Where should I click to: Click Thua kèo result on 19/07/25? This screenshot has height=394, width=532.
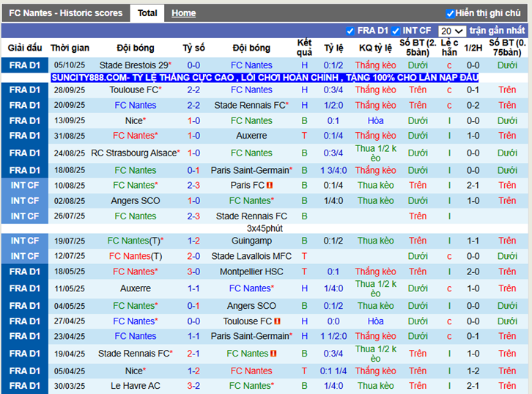click(376, 241)
